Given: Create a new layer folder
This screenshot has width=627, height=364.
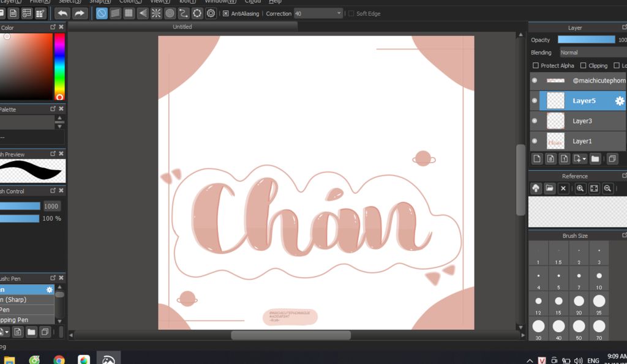Looking at the screenshot, I should pyautogui.click(x=595, y=158).
